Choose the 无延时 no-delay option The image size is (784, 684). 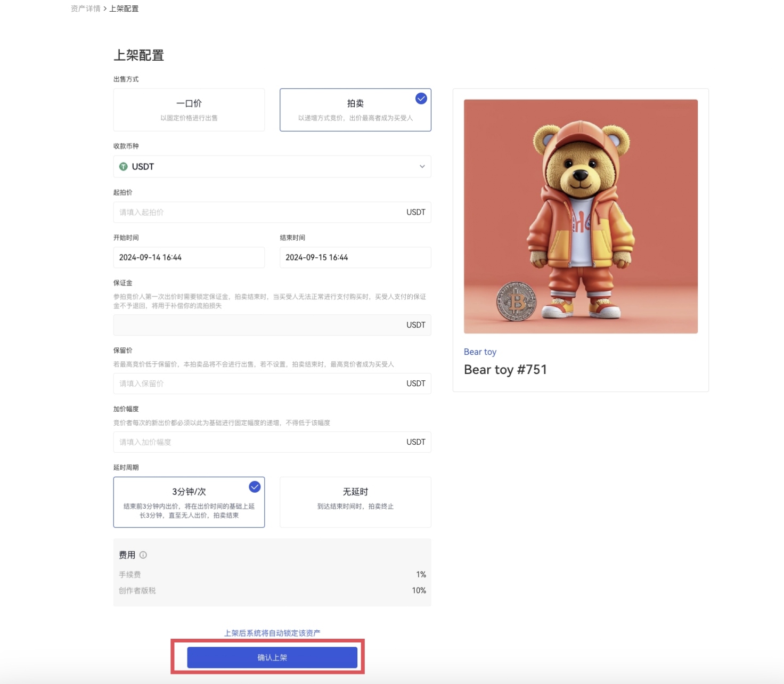[x=355, y=502]
